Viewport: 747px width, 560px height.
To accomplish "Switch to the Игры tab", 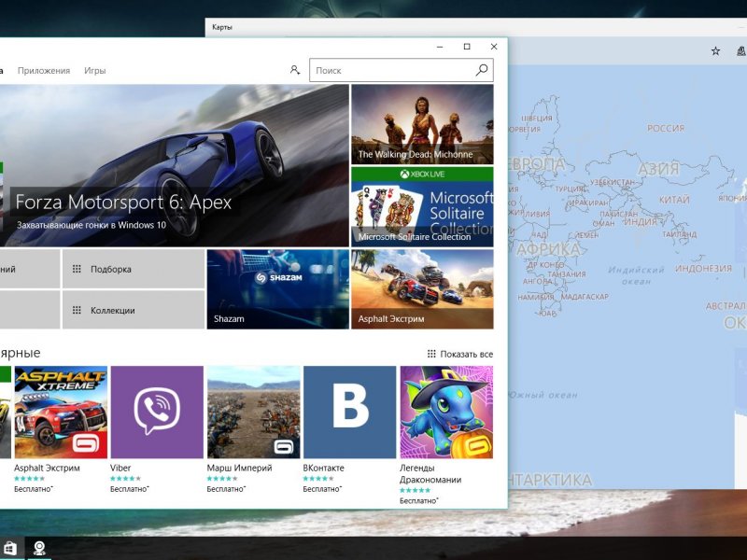I will point(95,71).
